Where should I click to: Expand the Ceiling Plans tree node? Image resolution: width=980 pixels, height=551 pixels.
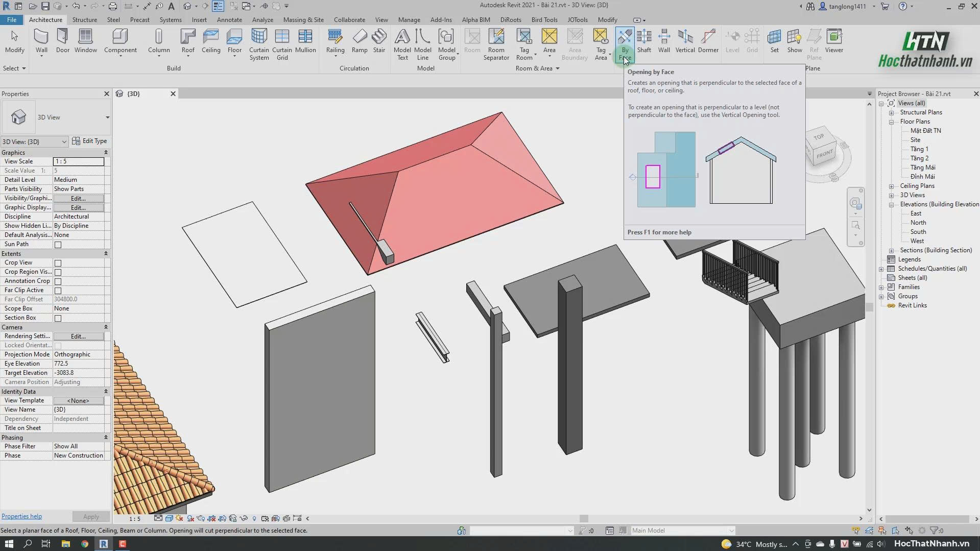click(891, 186)
